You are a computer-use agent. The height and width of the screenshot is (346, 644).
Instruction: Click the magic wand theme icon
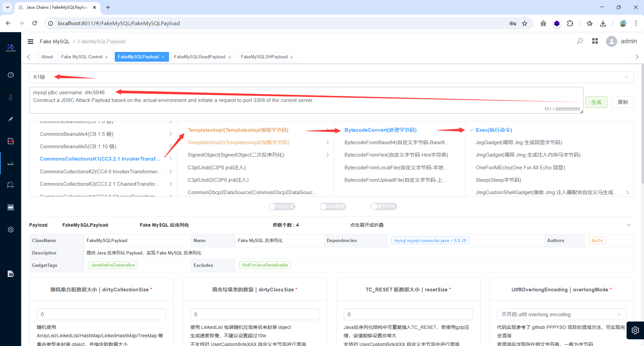(x=580, y=41)
